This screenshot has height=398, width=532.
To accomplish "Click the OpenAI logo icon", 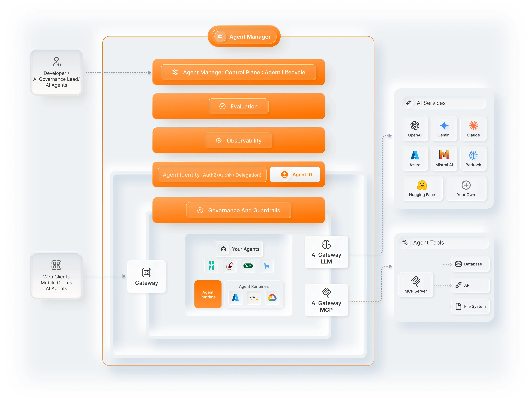I will [415, 125].
